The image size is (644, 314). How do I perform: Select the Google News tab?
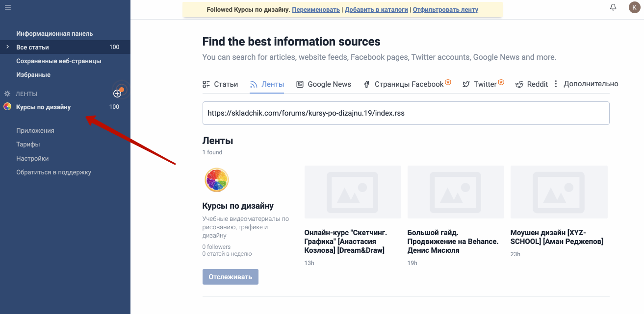(x=324, y=84)
